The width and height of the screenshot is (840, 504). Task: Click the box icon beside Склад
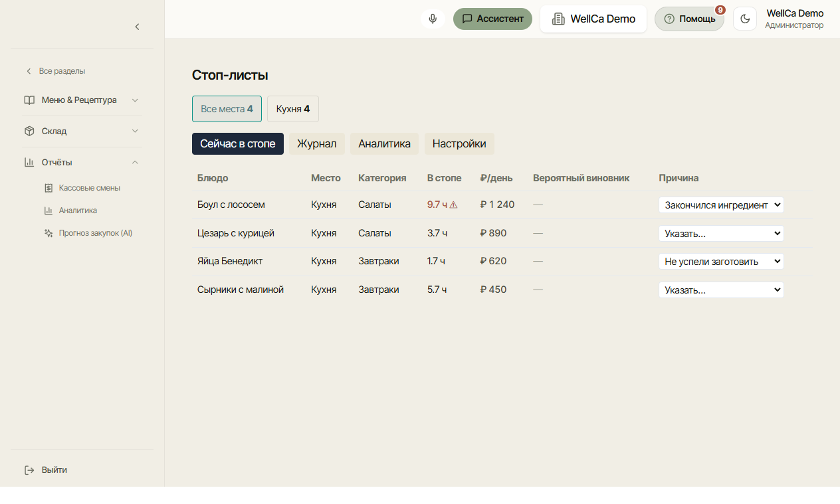click(29, 131)
